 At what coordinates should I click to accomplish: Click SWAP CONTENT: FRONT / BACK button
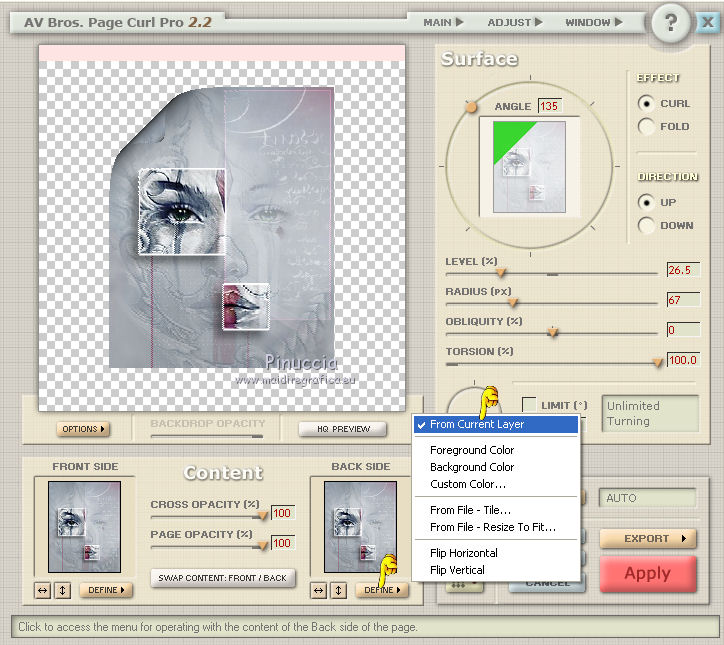(x=223, y=578)
